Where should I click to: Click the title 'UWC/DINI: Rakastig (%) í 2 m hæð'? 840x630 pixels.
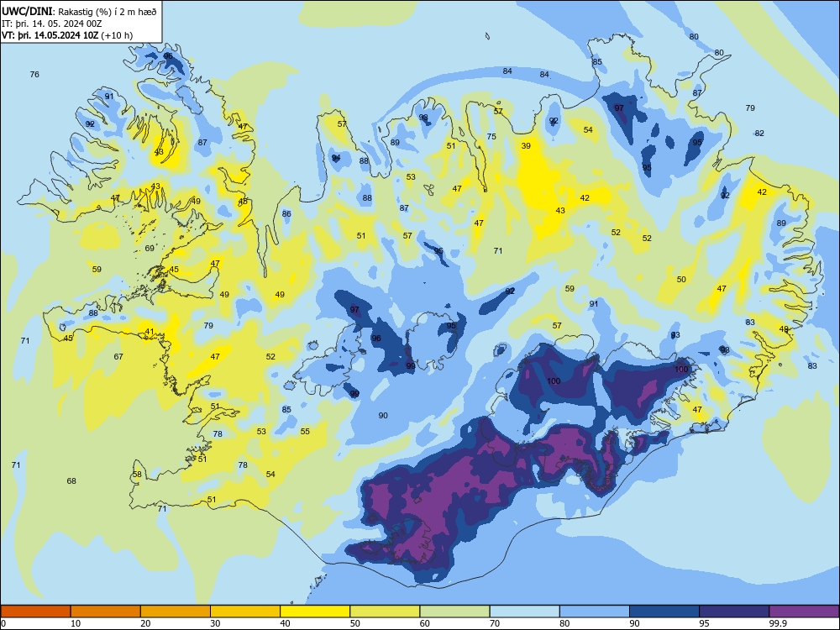pyautogui.click(x=79, y=12)
